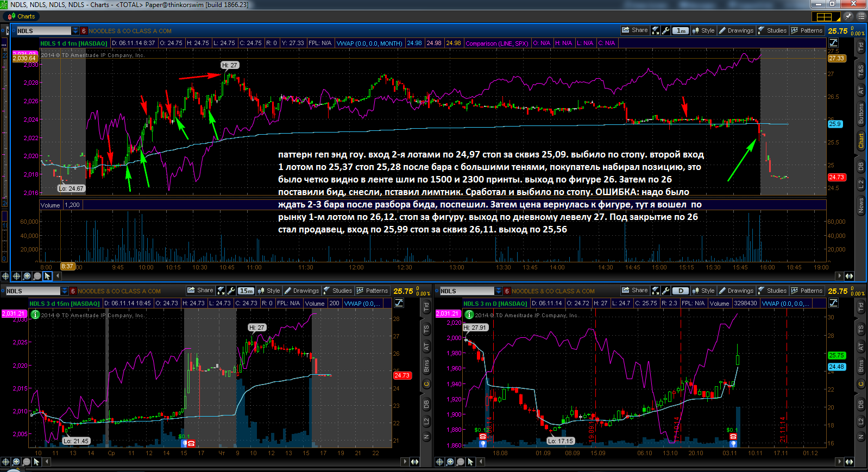This screenshot has height=472, width=868.
Task: Open the Charts tab
Action: (22, 16)
